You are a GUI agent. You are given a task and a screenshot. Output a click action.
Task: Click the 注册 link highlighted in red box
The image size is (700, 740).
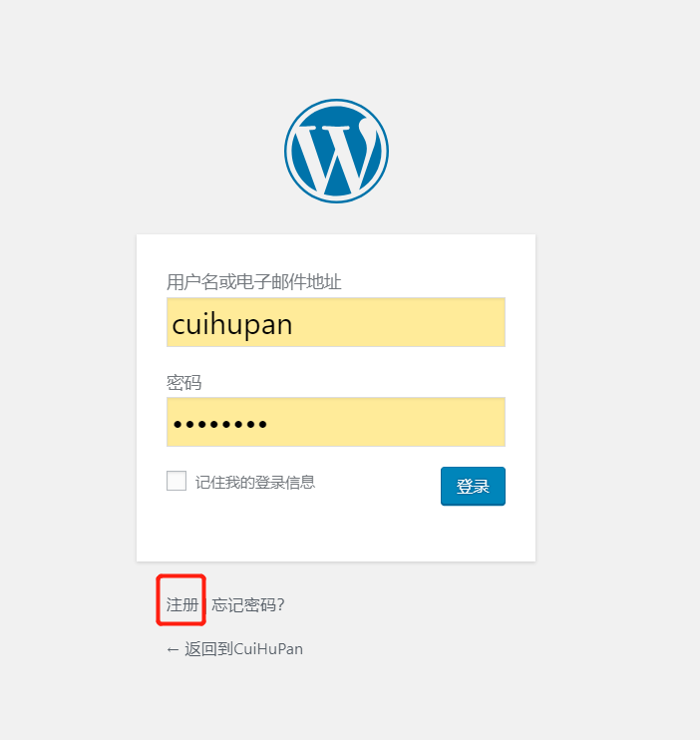pyautogui.click(x=182, y=604)
